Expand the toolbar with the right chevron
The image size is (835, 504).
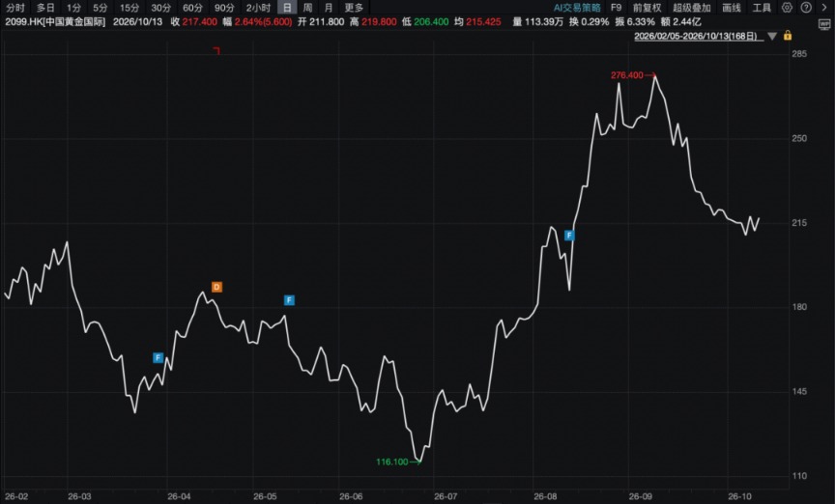click(x=823, y=8)
